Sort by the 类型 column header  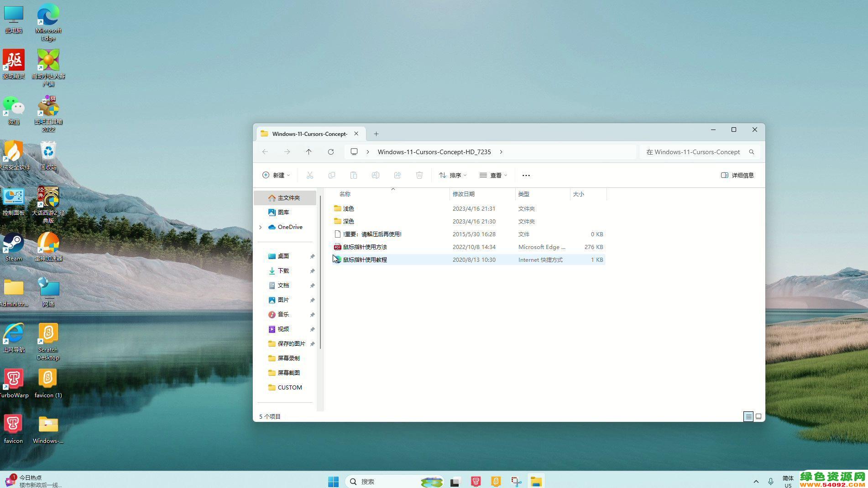point(543,194)
